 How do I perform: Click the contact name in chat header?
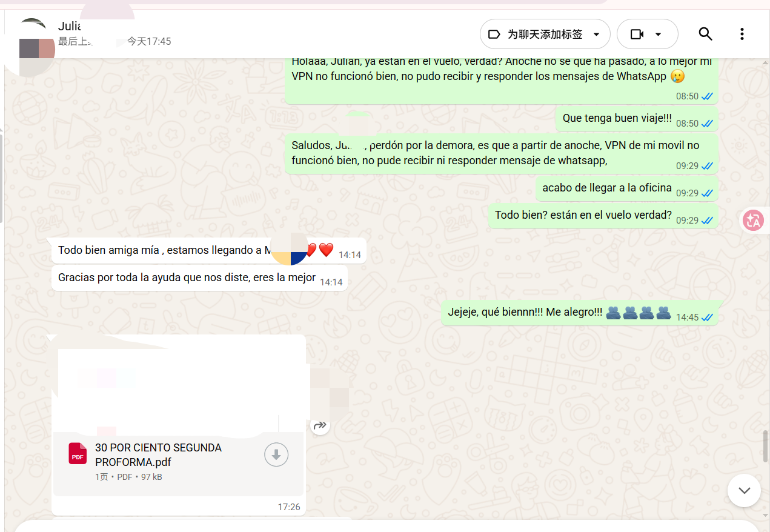[x=69, y=26]
